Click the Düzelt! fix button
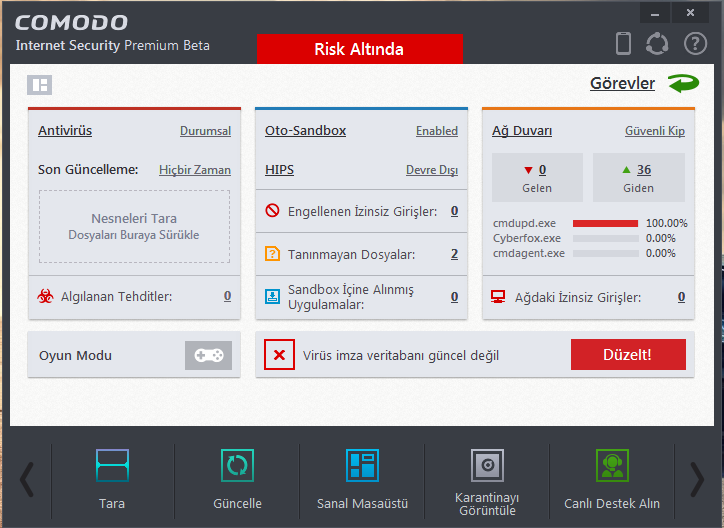 [x=628, y=354]
